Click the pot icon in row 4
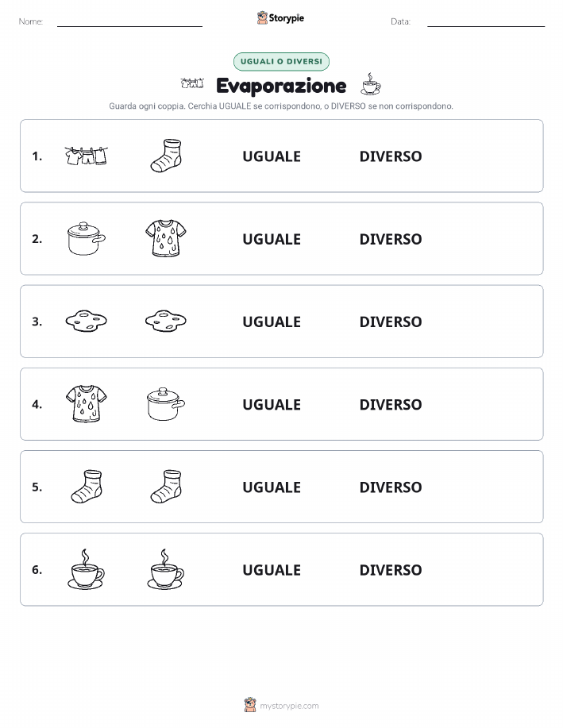The height and width of the screenshot is (728, 563). (166, 404)
